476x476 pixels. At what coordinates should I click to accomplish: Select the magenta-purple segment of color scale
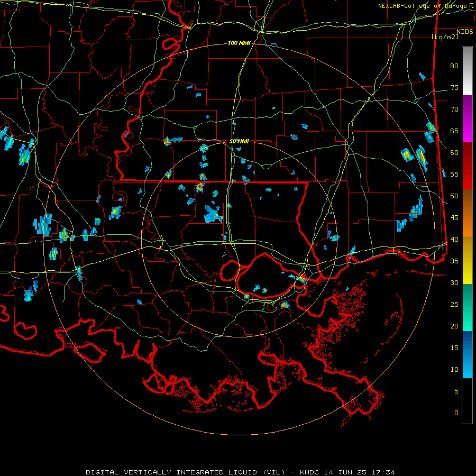[x=467, y=118]
